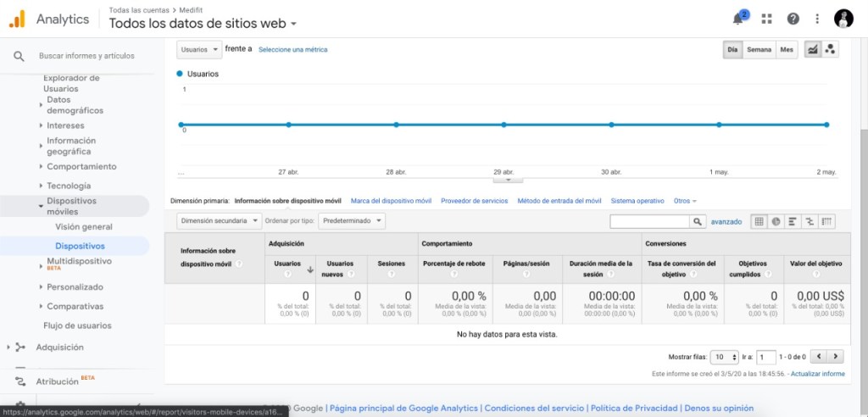
Task: Open the Otros dimension dropdown
Action: [685, 201]
